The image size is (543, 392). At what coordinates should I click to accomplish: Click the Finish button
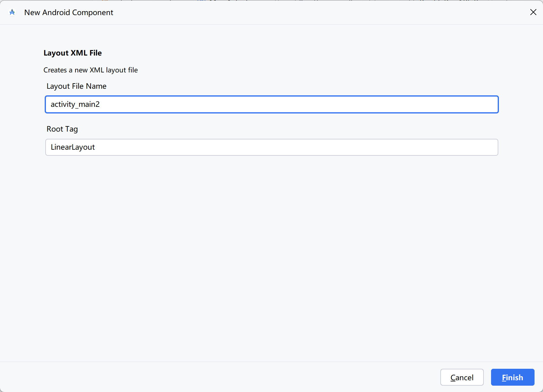pyautogui.click(x=512, y=377)
